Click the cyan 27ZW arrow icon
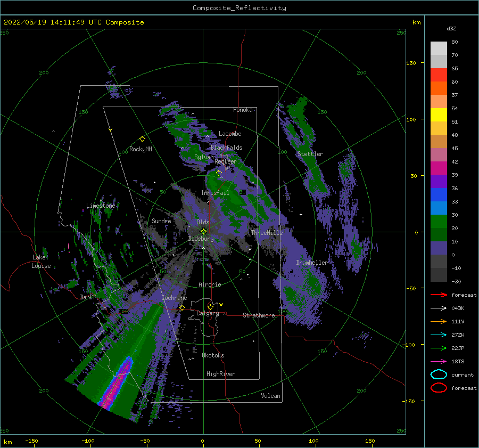The height and width of the screenshot is (448, 479). (439, 335)
